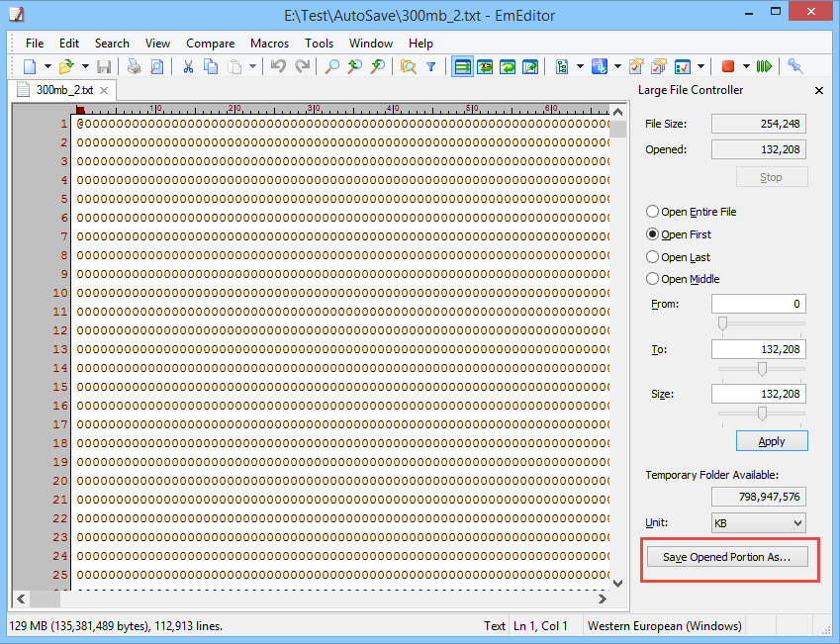Click the Redo arrow icon

(302, 66)
